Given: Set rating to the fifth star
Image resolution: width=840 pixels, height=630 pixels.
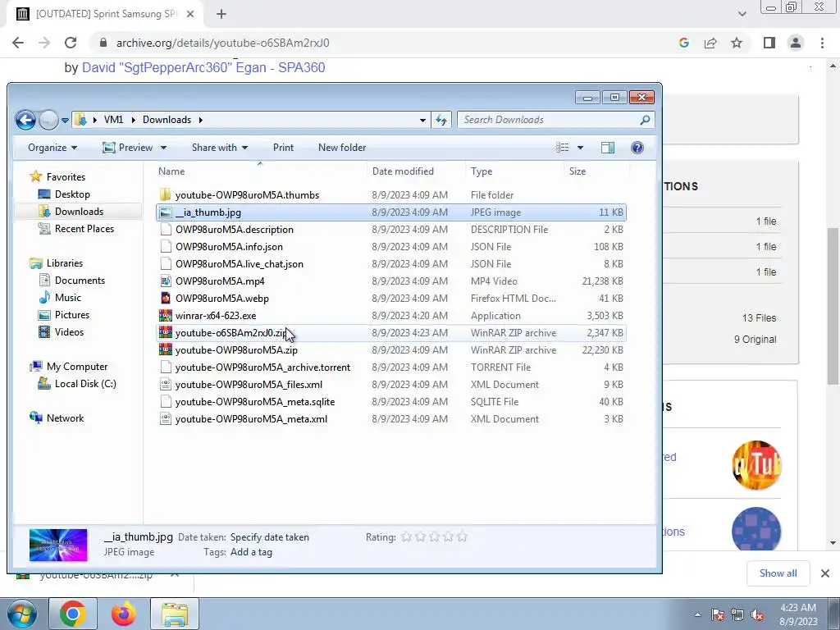Looking at the screenshot, I should pyautogui.click(x=463, y=536).
